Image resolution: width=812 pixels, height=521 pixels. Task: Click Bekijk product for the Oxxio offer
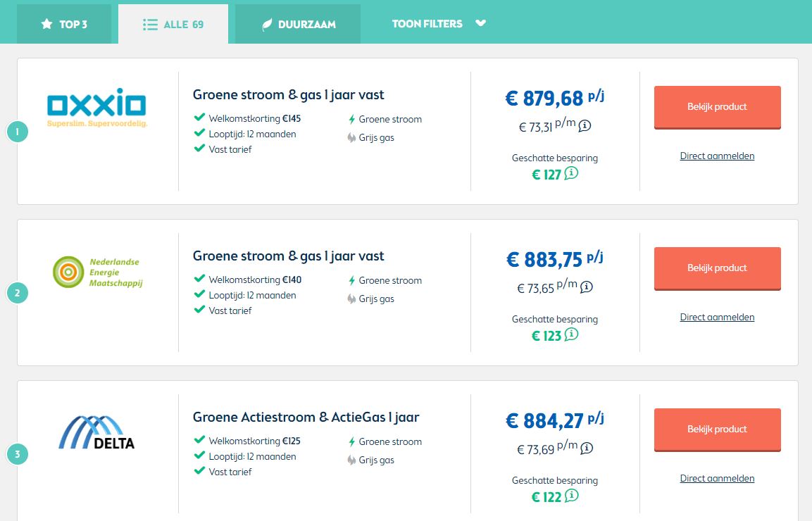pos(717,107)
